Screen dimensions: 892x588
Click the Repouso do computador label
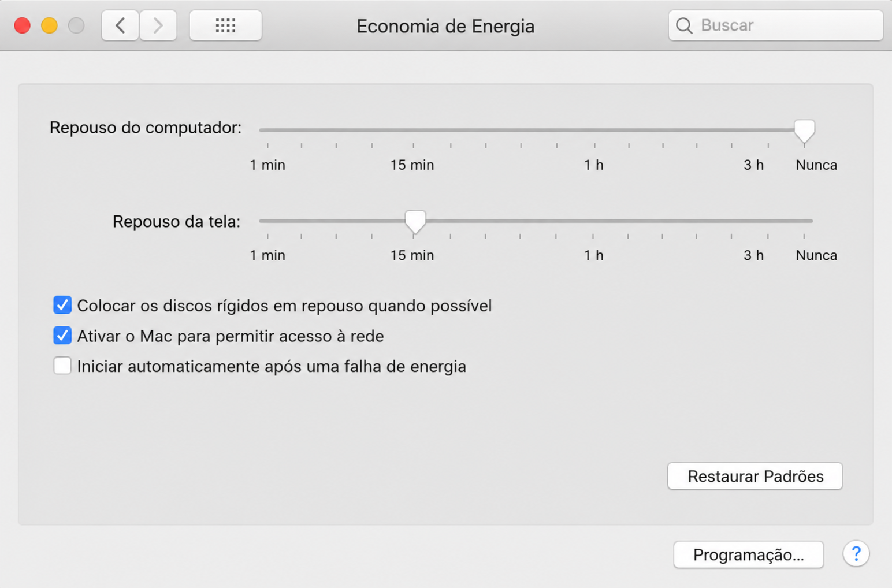(146, 128)
